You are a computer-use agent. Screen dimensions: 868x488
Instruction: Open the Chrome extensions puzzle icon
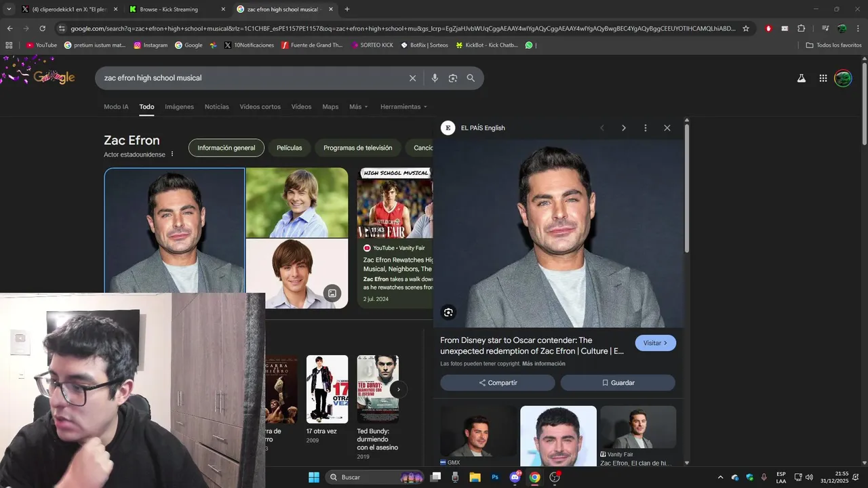point(802,28)
